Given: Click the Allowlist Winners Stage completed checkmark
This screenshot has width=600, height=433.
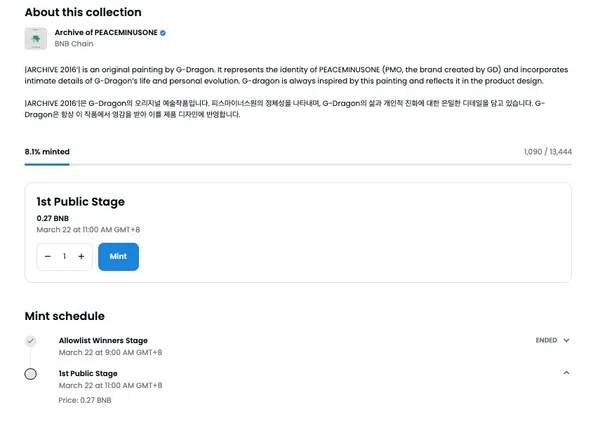Looking at the screenshot, I should [31, 341].
